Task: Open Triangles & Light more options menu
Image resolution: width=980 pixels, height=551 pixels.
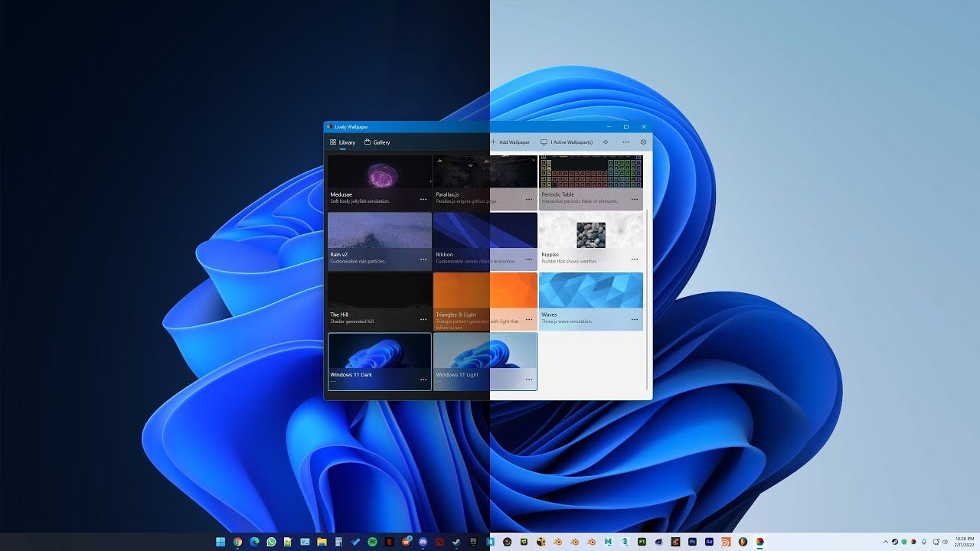Action: [529, 319]
